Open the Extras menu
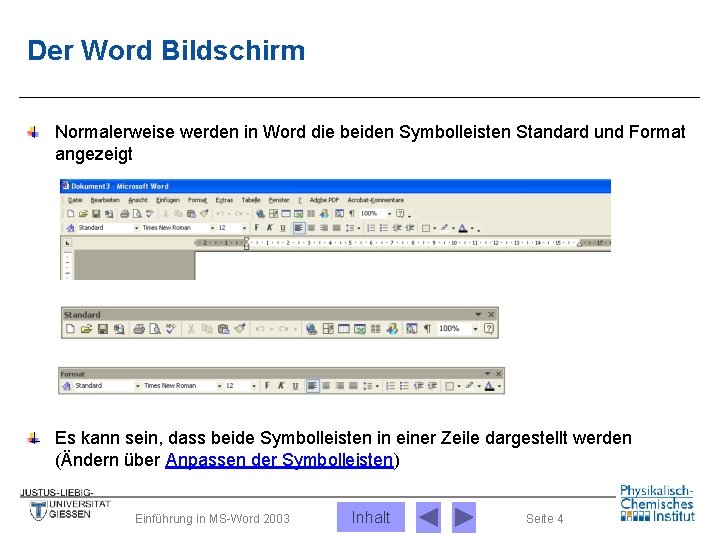Image resolution: width=720 pixels, height=540 pixels. click(224, 200)
